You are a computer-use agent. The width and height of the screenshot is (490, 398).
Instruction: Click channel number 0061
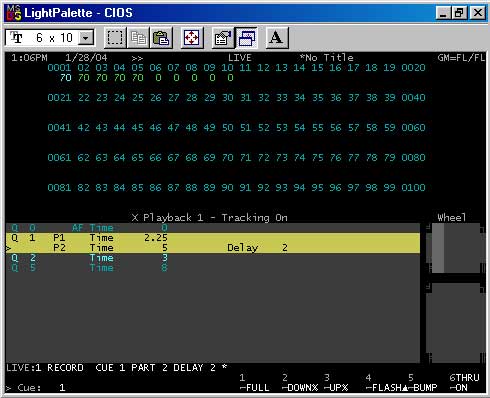click(59, 158)
